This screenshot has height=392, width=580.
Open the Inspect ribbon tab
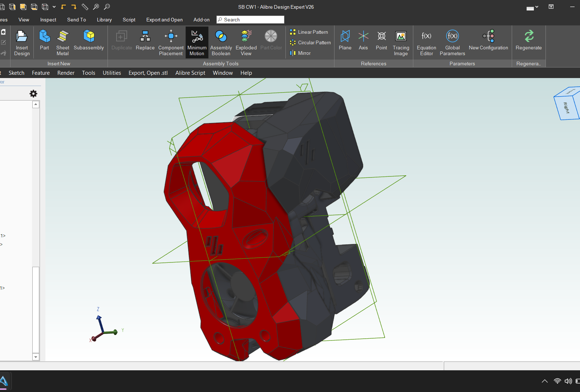click(x=48, y=20)
